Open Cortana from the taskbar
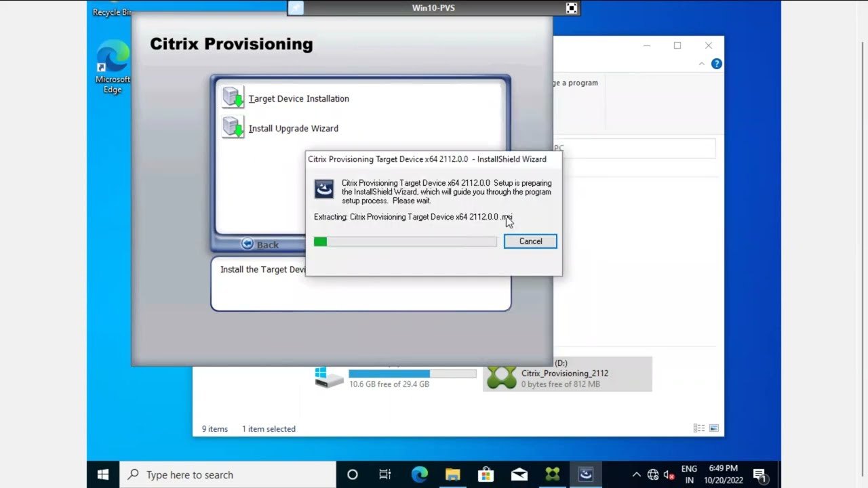Image resolution: width=868 pixels, height=488 pixels. [352, 474]
